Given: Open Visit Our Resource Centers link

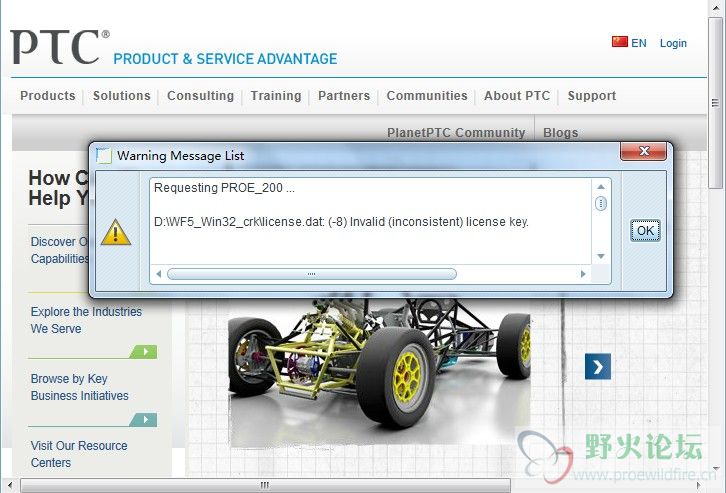Looking at the screenshot, I should point(79,454).
